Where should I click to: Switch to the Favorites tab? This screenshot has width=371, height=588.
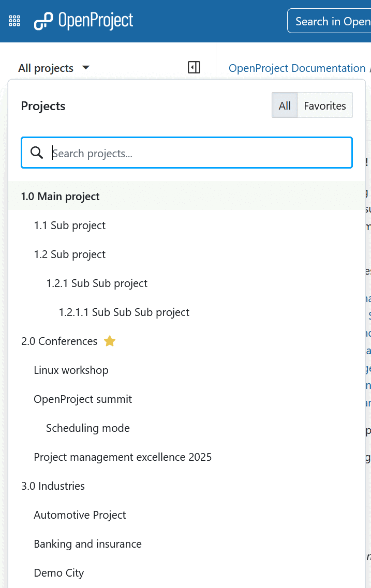click(324, 105)
